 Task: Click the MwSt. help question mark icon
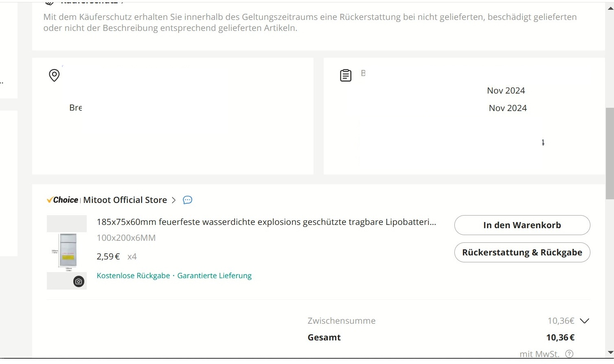pyautogui.click(x=569, y=354)
